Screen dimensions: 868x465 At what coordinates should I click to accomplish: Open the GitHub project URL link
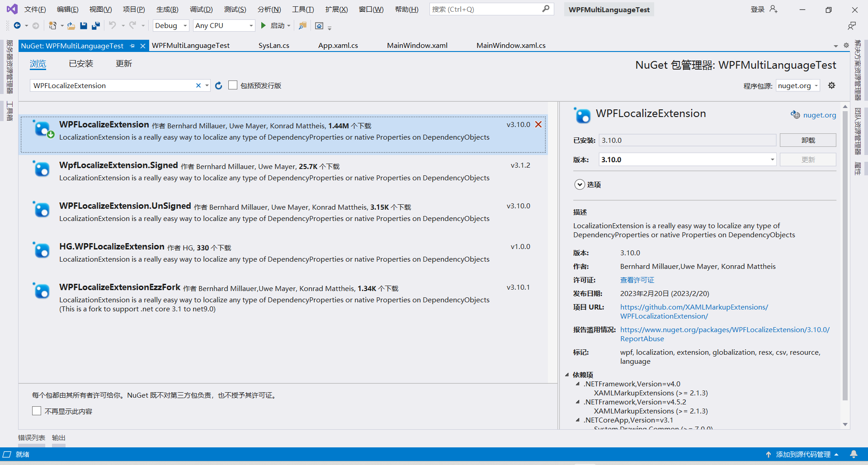(x=694, y=311)
